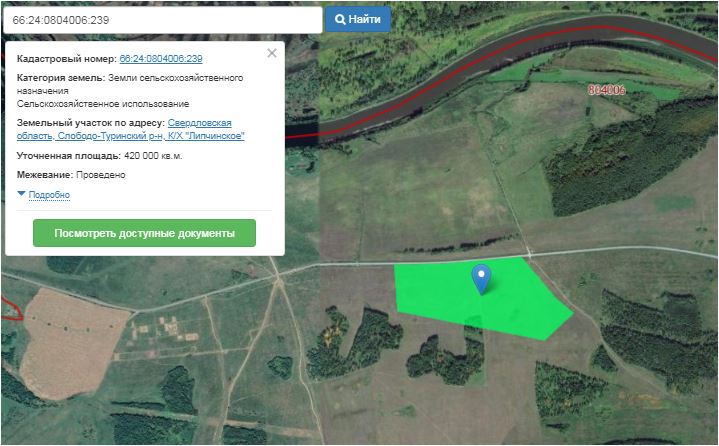Viewport: 719px width, 446px height.
Task: Click the blue location pin marker
Action: 481,278
